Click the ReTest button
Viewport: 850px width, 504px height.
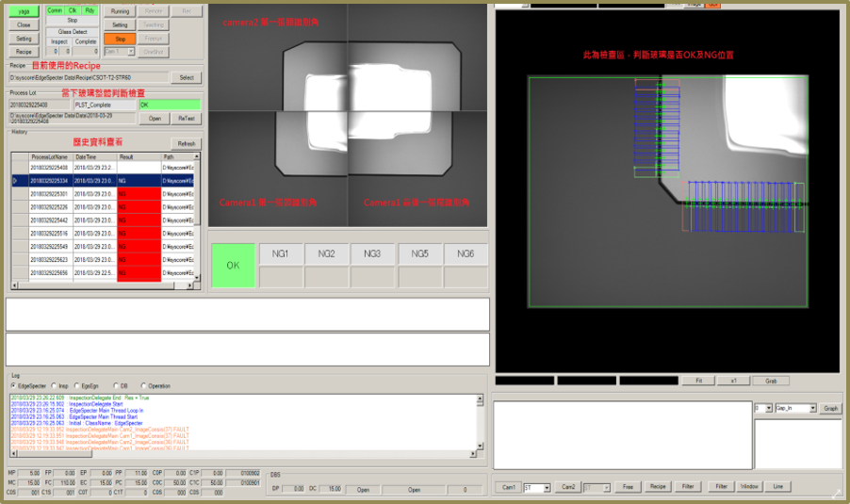(187, 119)
